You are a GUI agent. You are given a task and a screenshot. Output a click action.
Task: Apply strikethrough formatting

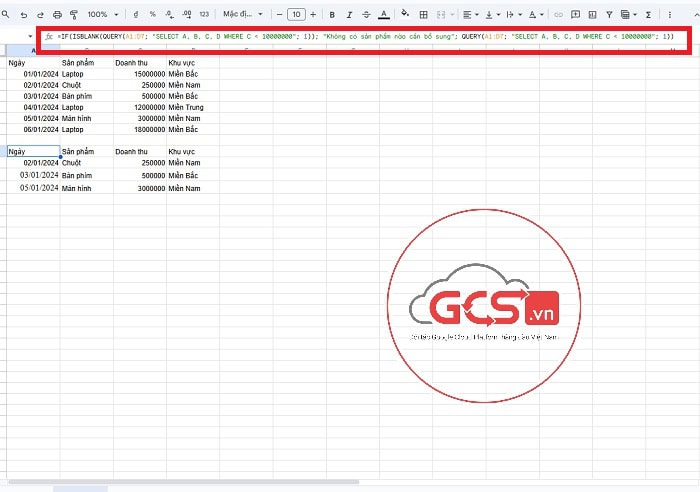[x=366, y=15]
